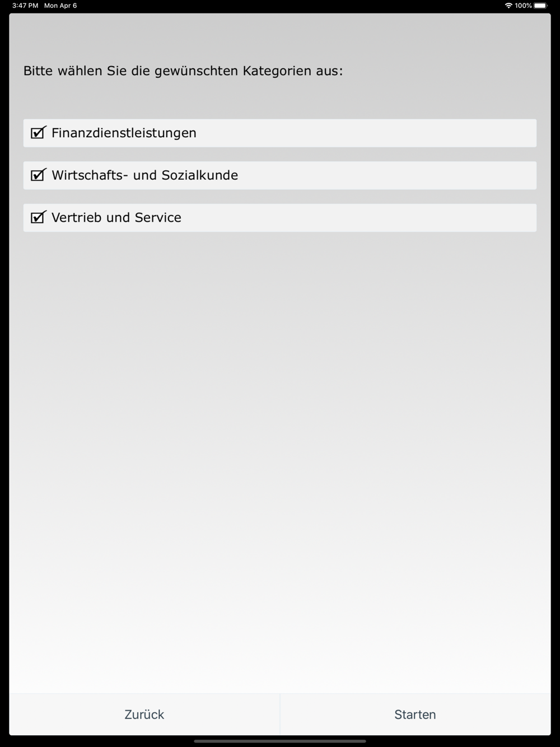Deselect the Vertrieb und Service checkbox

tap(38, 217)
